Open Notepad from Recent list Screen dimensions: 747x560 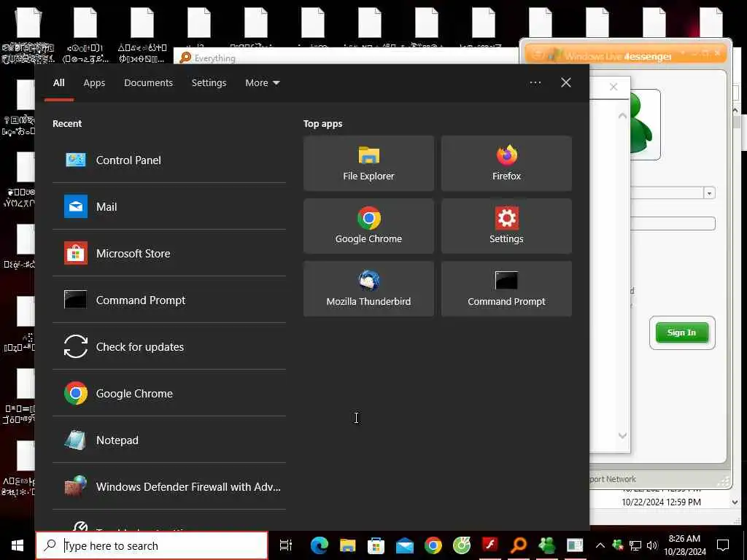[x=169, y=440]
